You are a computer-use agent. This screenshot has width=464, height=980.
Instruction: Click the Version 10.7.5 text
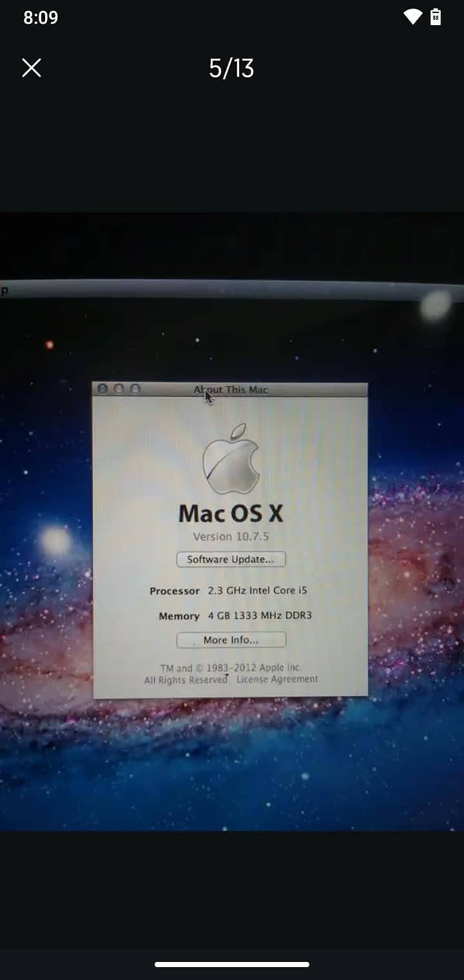coord(231,536)
